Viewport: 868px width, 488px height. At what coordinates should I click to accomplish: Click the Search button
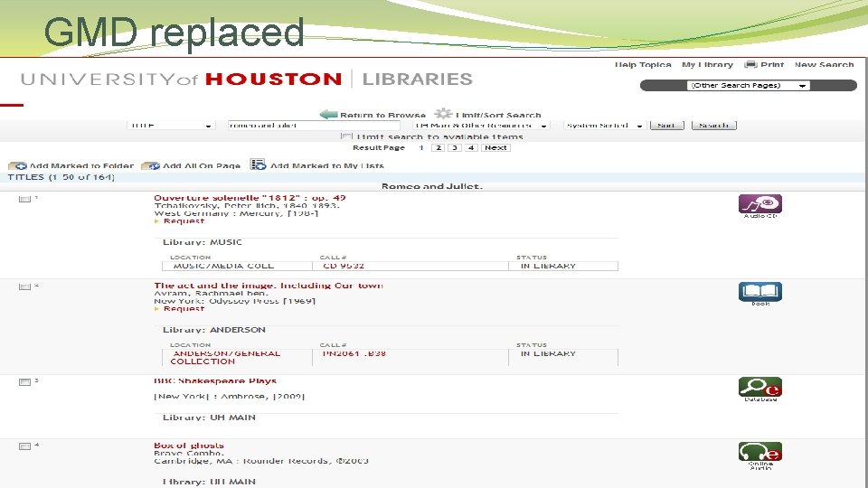pos(713,126)
